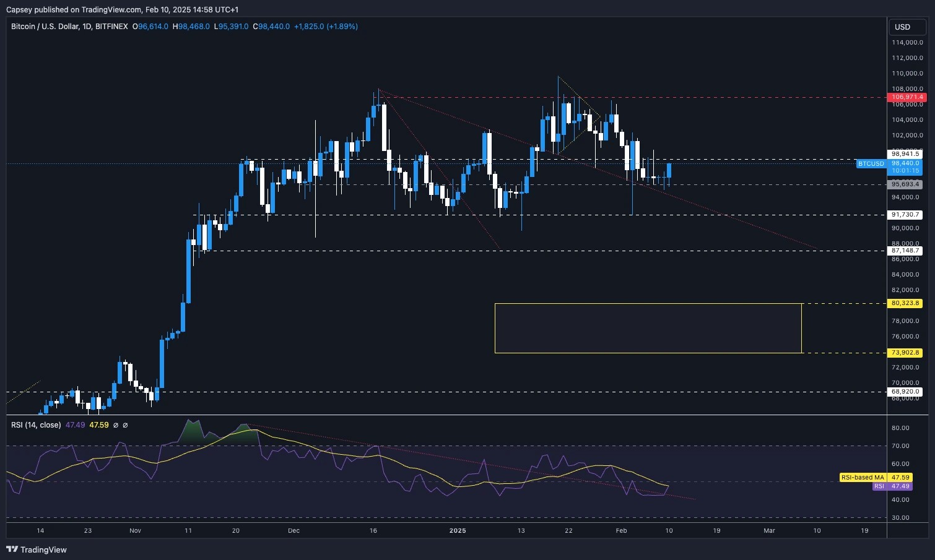Click the purple RSI 47.49 label
Screen dimensions: 935x560
[901, 486]
